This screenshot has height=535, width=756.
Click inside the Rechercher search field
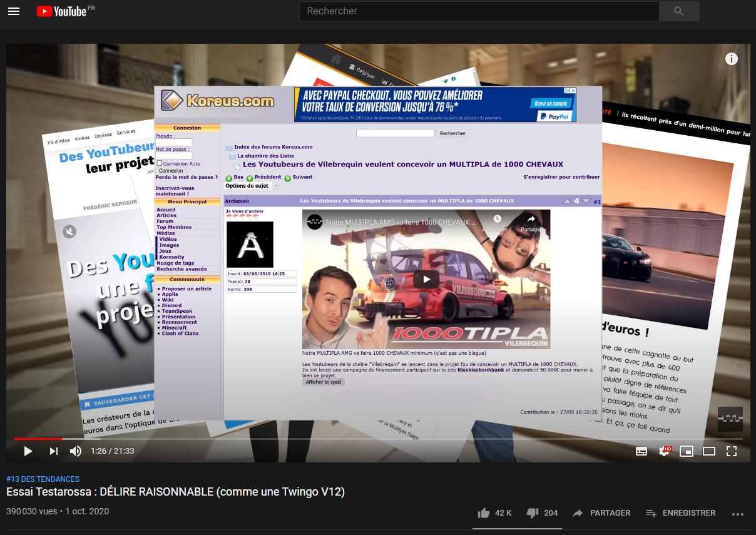click(479, 11)
